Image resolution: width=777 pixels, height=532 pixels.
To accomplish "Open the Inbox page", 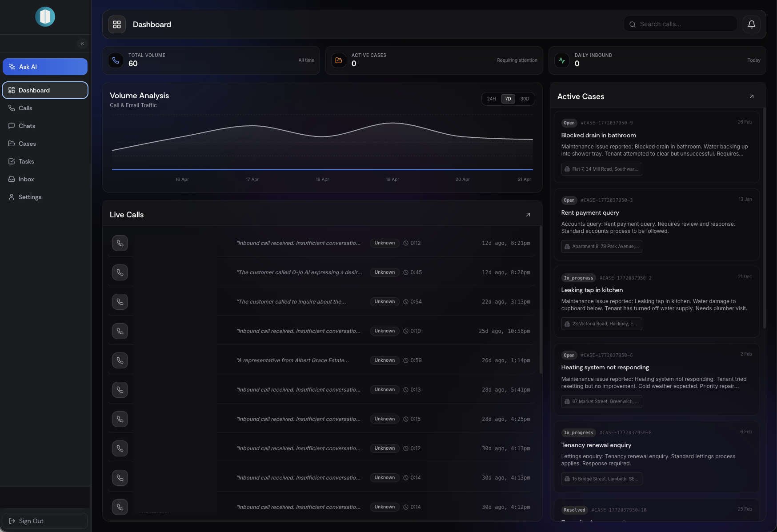I will (45, 179).
